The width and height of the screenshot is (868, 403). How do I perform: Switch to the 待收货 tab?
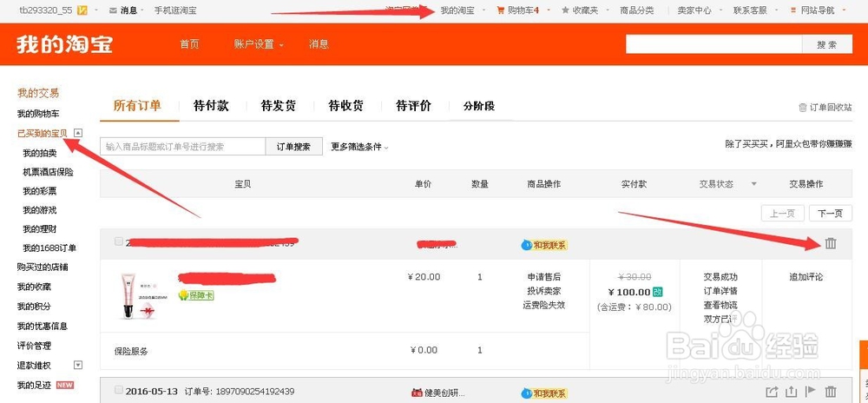coord(346,106)
